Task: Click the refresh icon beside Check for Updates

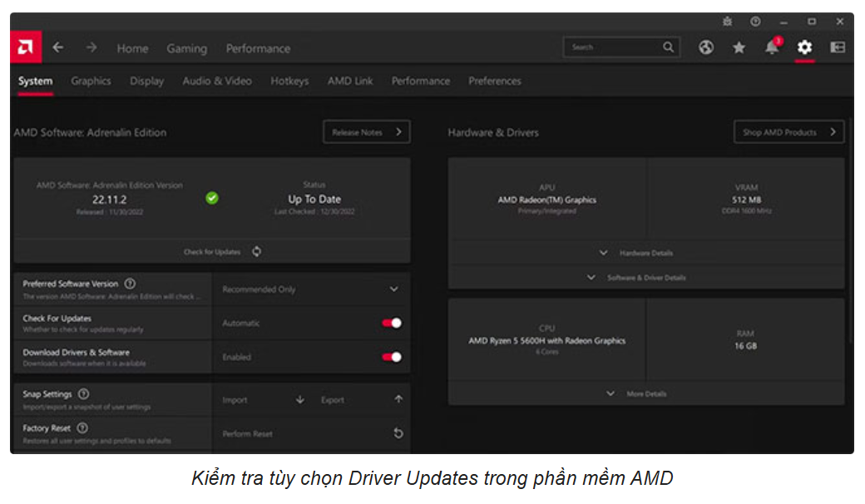Action: [x=256, y=251]
